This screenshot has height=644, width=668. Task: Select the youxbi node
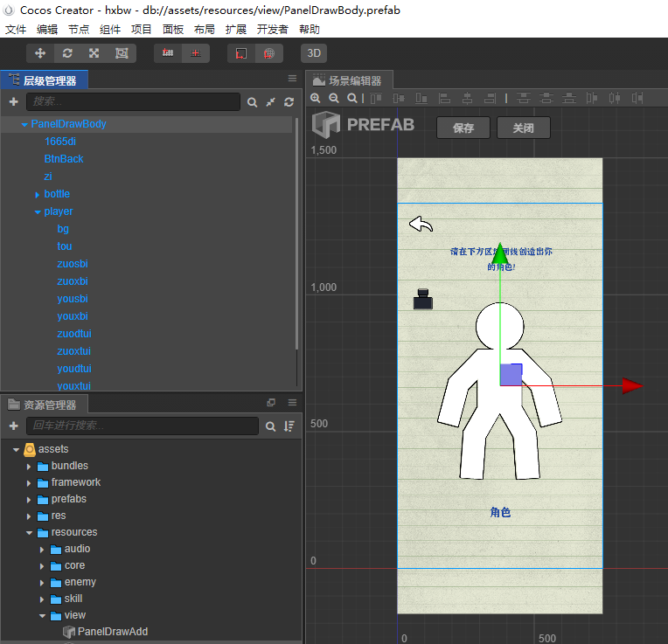pos(73,316)
